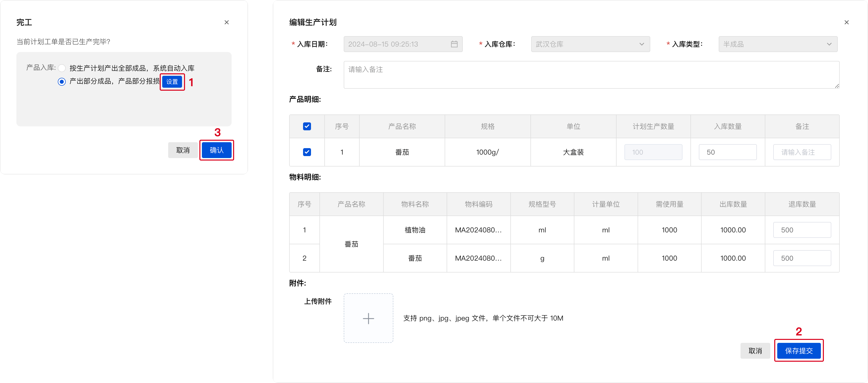This screenshot has height=383, width=868.
Task: Click the 设置 button
Action: [172, 82]
